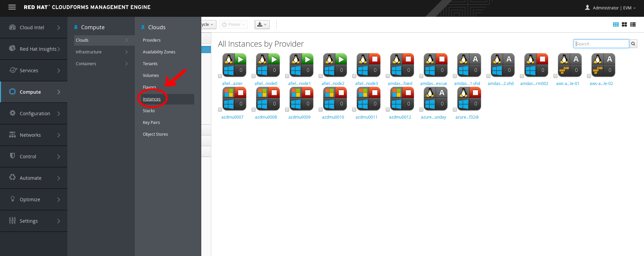Open Volumes menu item
The image size is (644, 256).
[151, 75]
